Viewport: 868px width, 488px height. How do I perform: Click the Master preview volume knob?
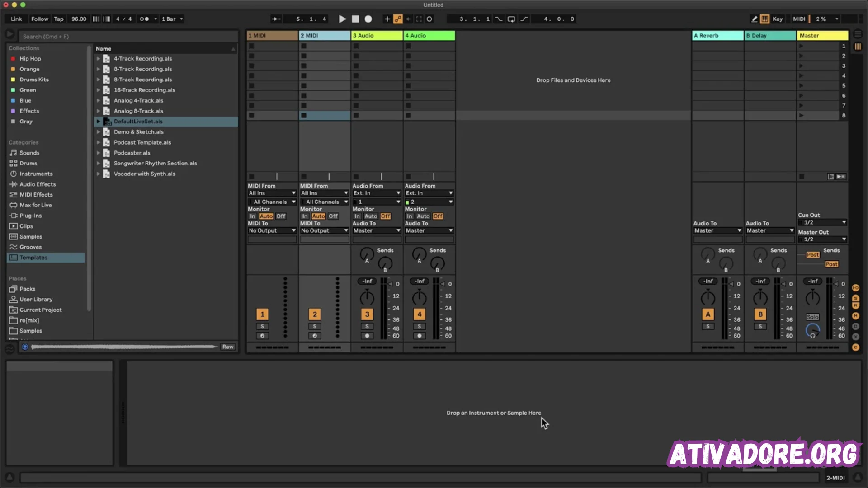[812, 331]
